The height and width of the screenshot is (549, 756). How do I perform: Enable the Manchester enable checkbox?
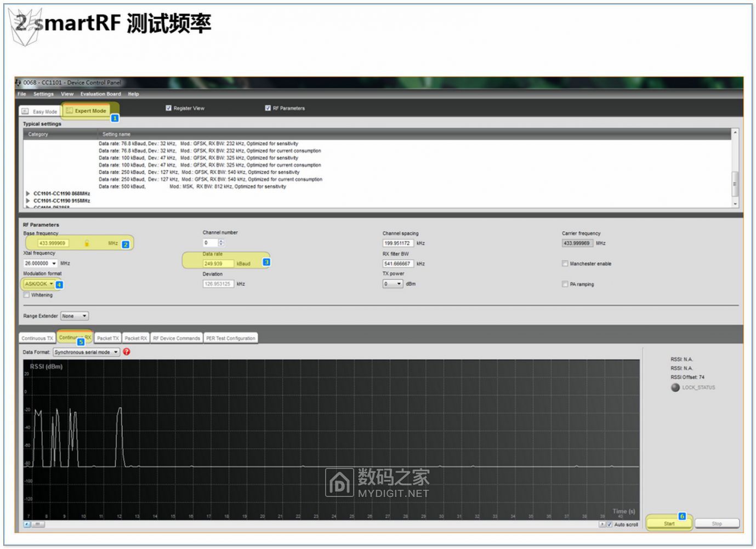click(x=565, y=264)
